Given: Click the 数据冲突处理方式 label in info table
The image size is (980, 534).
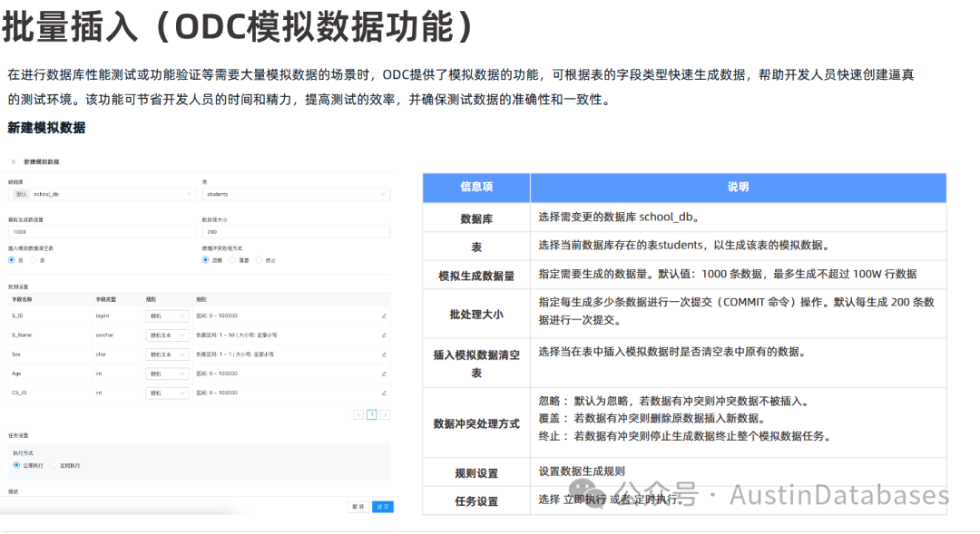Looking at the screenshot, I should coord(476,424).
